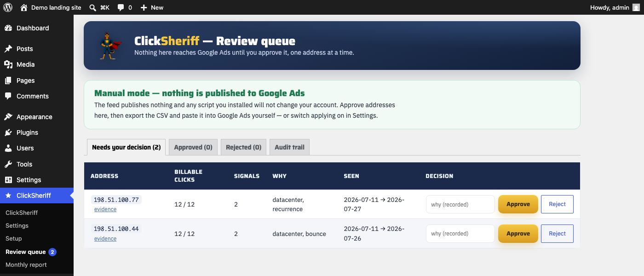Click the SIGNALS column header

(x=247, y=176)
